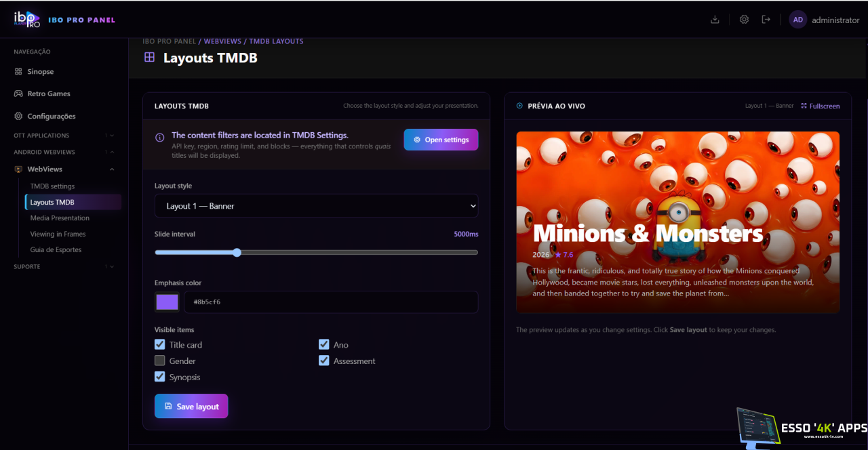Select Layouts TMDB in sidebar
Image resolution: width=868 pixels, height=450 pixels.
tap(73, 202)
